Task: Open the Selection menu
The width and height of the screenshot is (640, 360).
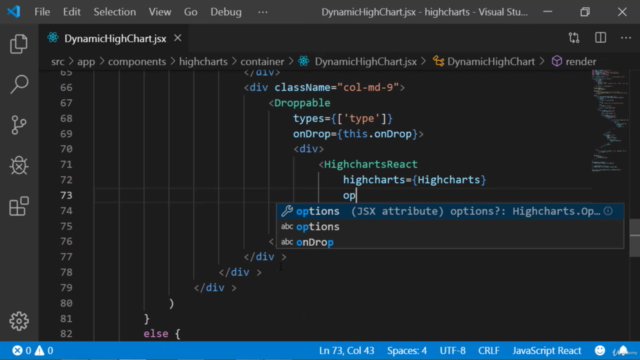Action: tap(115, 12)
